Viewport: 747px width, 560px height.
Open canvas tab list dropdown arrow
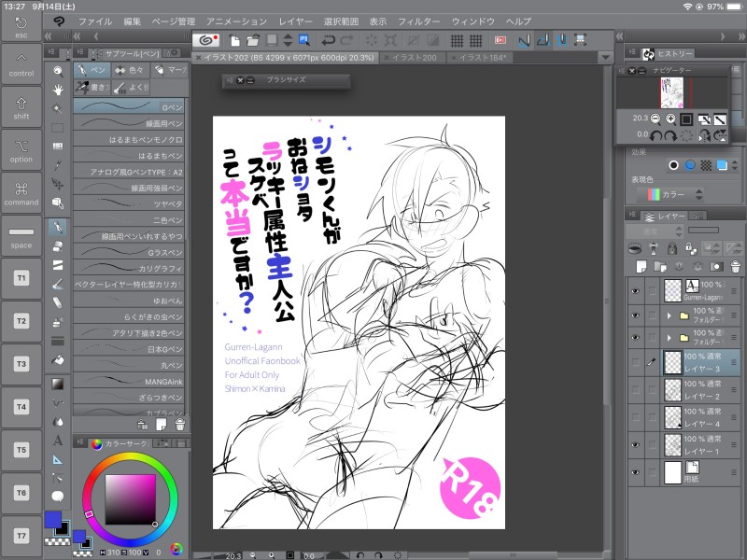click(605, 57)
